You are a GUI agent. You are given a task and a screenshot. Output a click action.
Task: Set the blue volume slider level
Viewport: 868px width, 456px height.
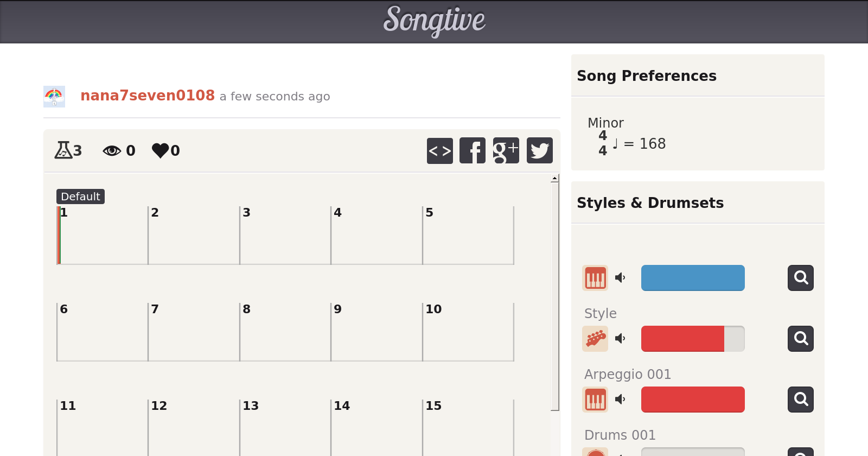pos(693,278)
